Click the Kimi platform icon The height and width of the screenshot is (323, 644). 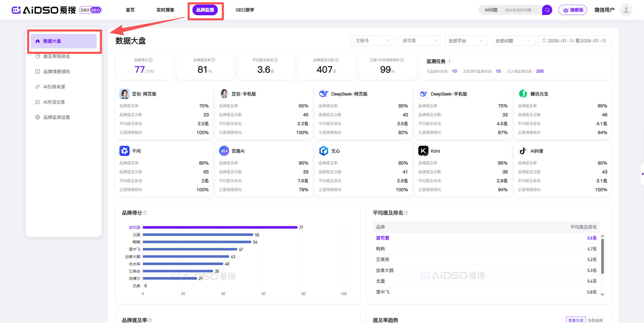tap(423, 151)
